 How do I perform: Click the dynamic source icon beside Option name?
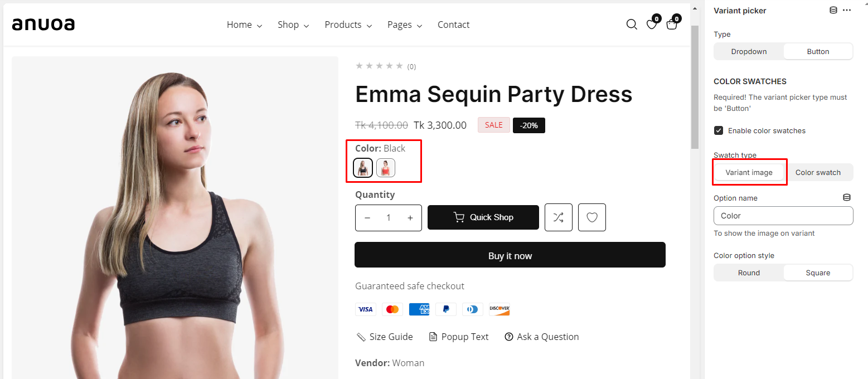(847, 198)
